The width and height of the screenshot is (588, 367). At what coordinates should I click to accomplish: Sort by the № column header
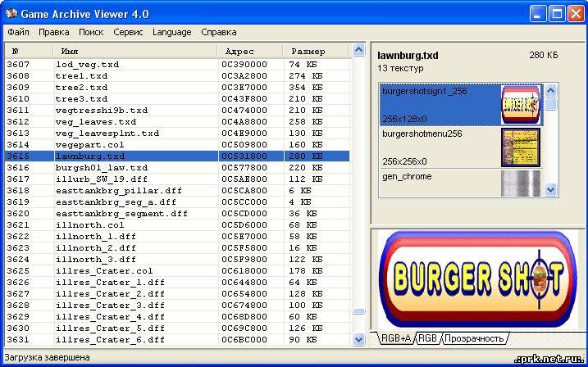29,52
